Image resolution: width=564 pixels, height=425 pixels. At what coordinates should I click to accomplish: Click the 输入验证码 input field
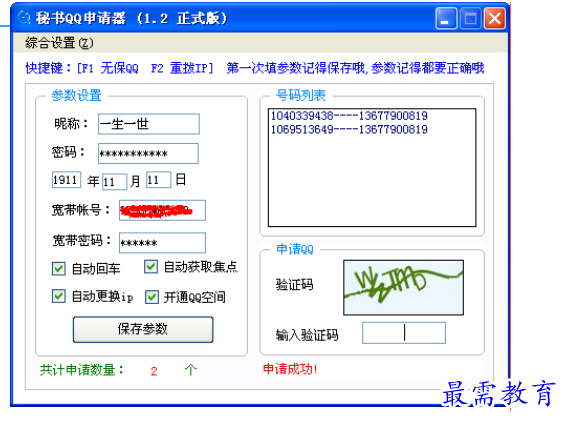pos(404,333)
